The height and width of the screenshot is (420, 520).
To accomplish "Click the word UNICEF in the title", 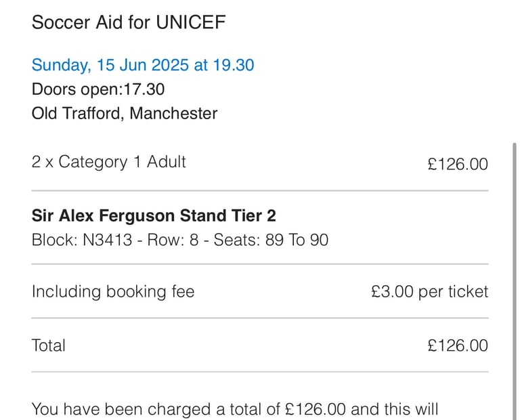I will click(x=191, y=22).
